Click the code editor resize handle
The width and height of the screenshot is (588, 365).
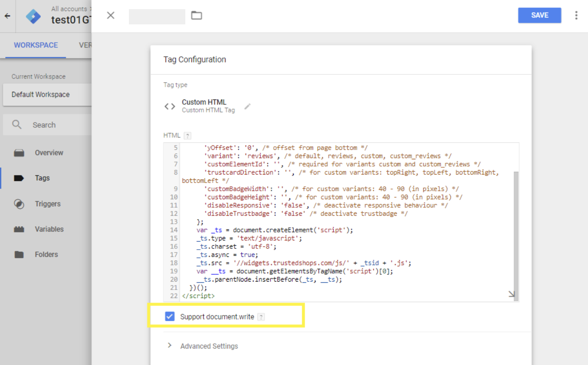coord(511,294)
